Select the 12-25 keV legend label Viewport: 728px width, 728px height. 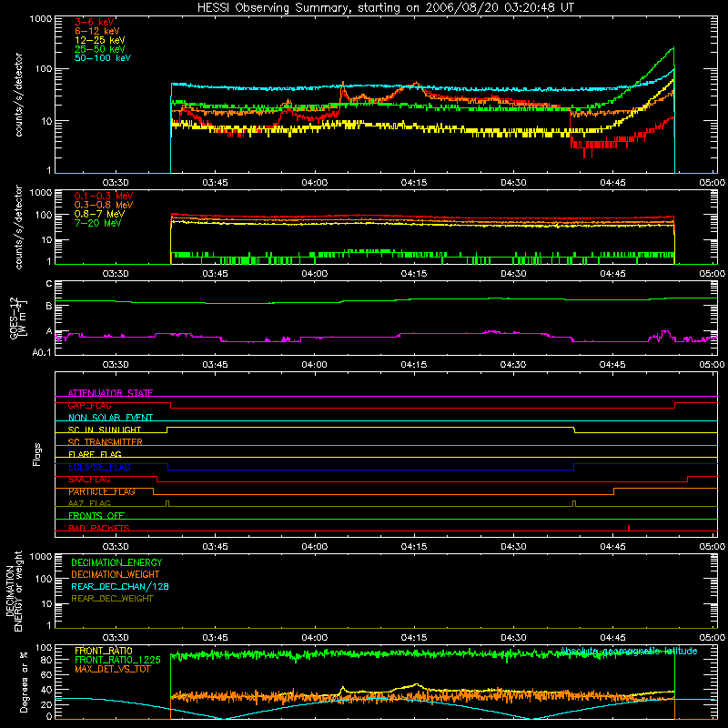tap(100, 40)
